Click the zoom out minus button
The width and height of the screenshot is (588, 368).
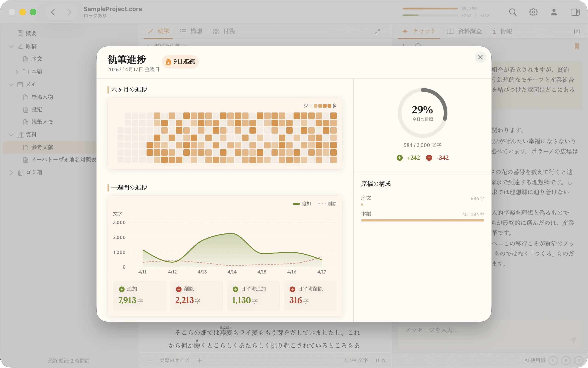pyautogui.click(x=150, y=361)
